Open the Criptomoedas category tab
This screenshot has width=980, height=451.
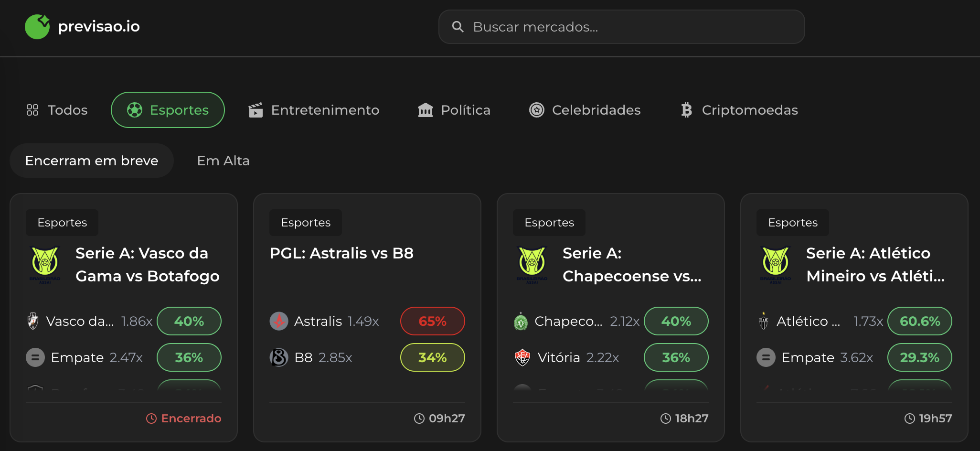click(738, 109)
